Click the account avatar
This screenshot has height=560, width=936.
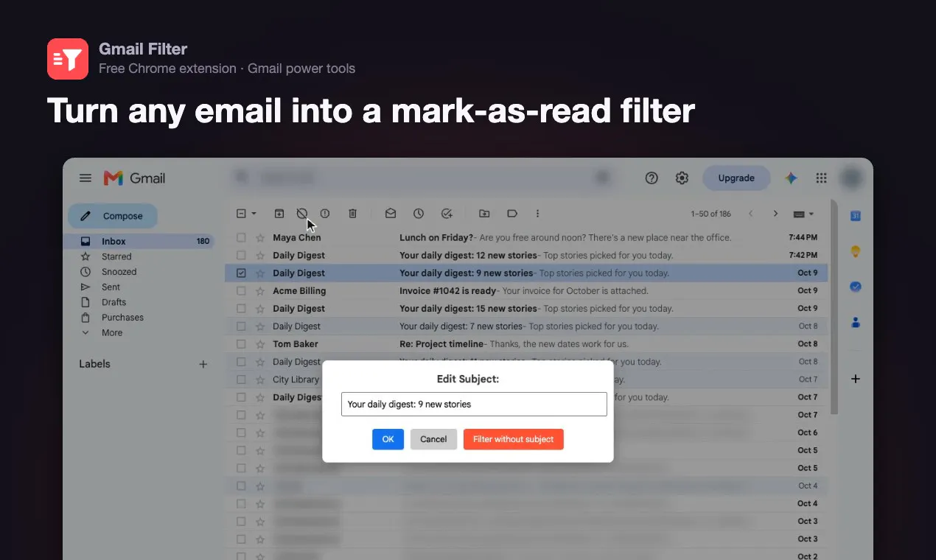(852, 178)
